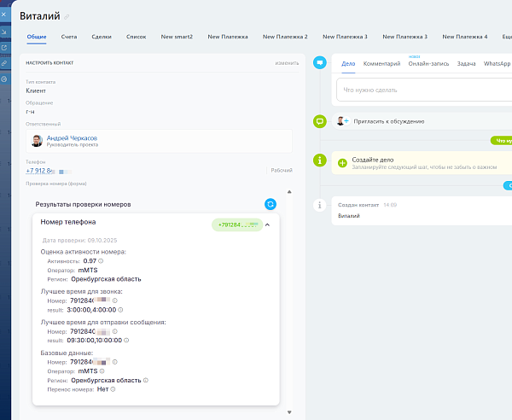
Task: Click the blue chat icon in the timeline
Action: click(x=320, y=62)
